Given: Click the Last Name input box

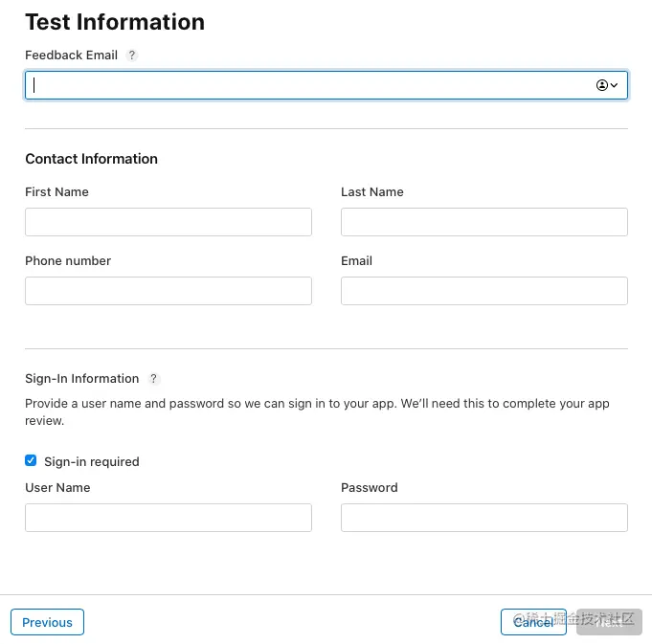Looking at the screenshot, I should [484, 222].
